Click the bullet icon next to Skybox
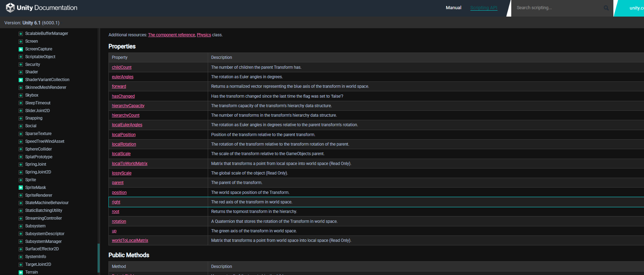The width and height of the screenshot is (644, 275). click(21, 96)
